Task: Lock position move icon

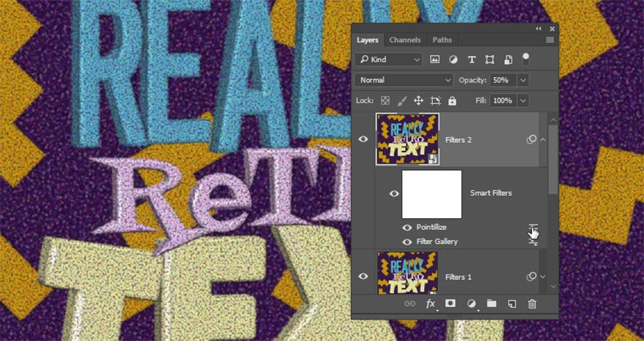Action: coord(419,101)
